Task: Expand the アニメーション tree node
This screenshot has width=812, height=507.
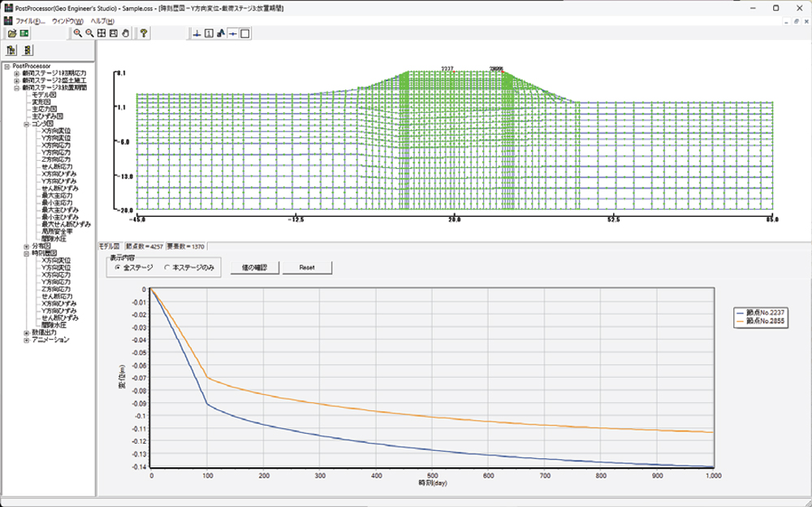Action: coord(26,340)
